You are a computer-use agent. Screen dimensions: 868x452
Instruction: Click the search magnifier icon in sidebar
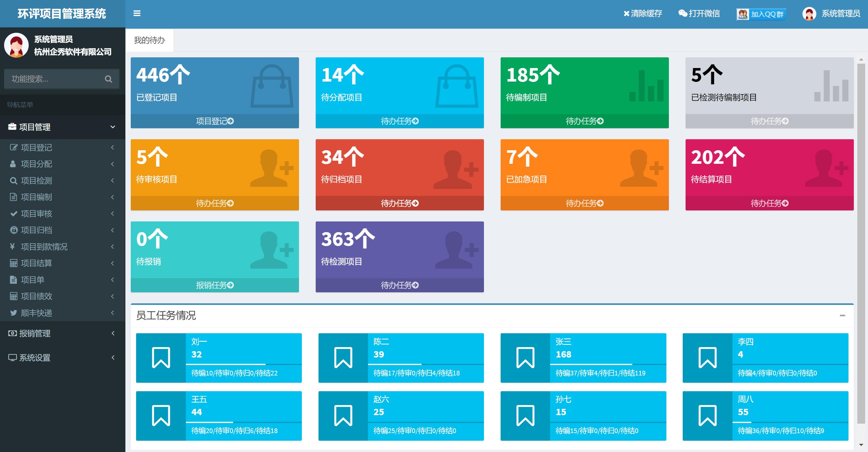(108, 79)
